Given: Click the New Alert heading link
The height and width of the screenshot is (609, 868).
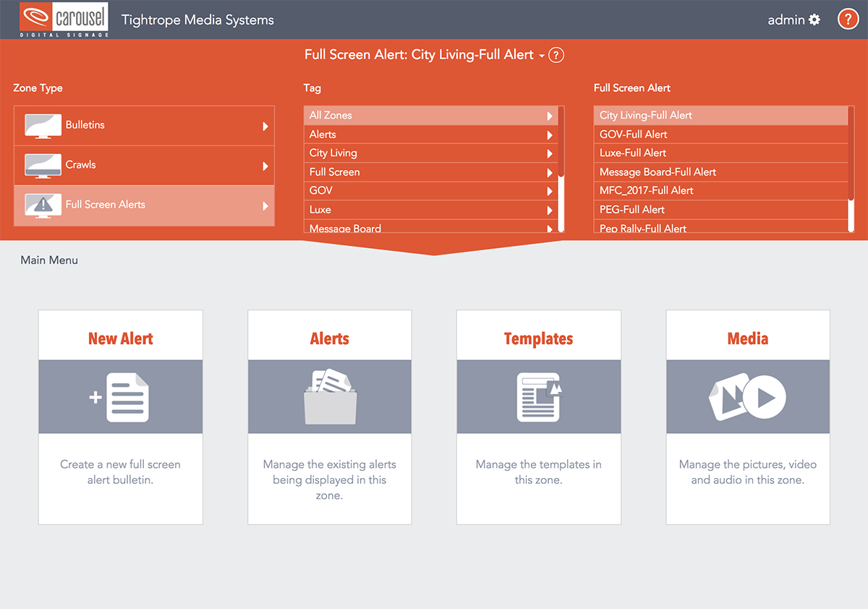Looking at the screenshot, I should (120, 338).
